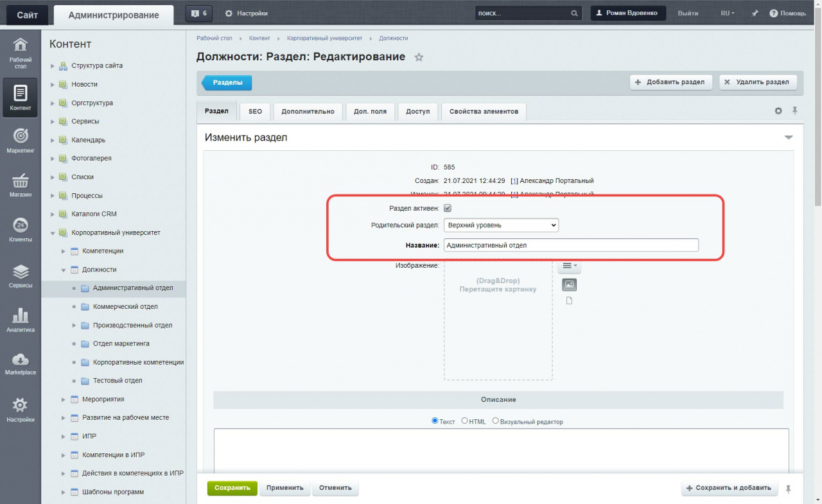
Task: Select the HTML radio button
Action: (465, 421)
